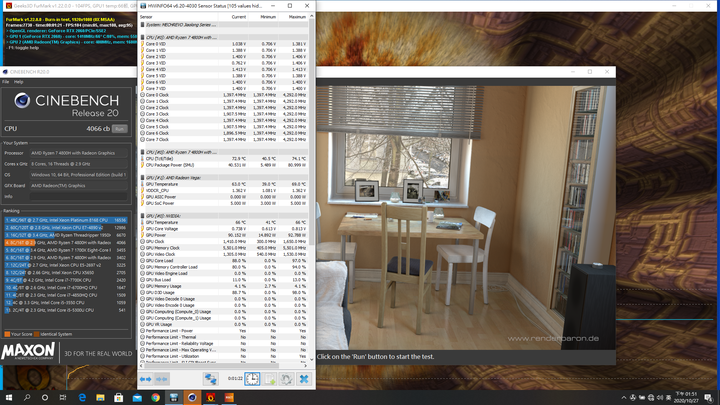Viewport: 720px width, 405px height.
Task: Open Mail app from taskbar
Action: (x=137, y=397)
